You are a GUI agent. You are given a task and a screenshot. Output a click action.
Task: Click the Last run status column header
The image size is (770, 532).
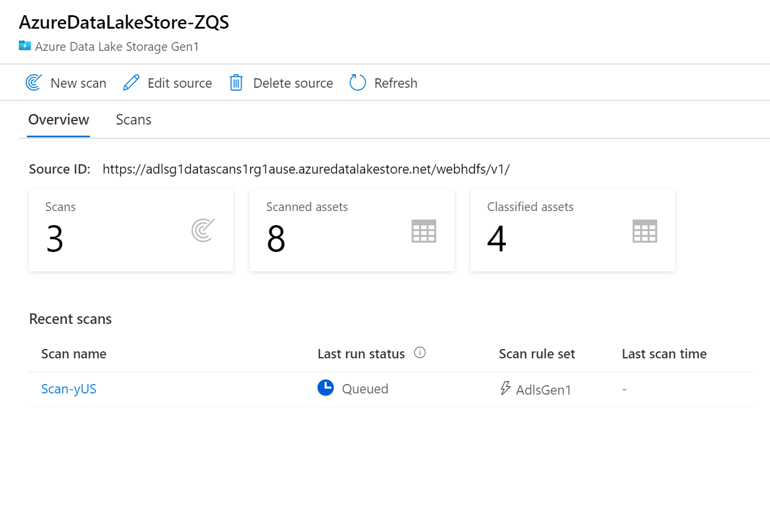click(x=361, y=354)
